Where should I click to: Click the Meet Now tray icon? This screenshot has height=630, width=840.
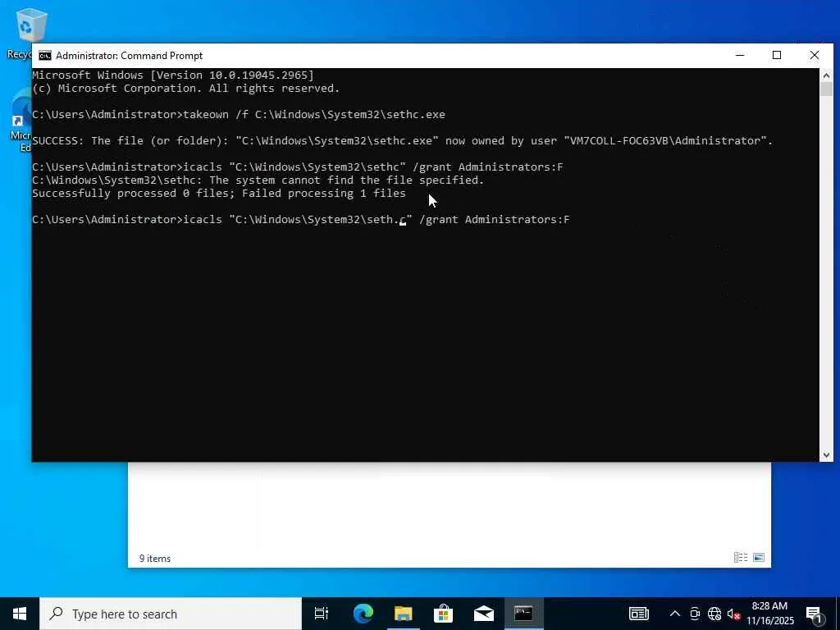point(695,614)
